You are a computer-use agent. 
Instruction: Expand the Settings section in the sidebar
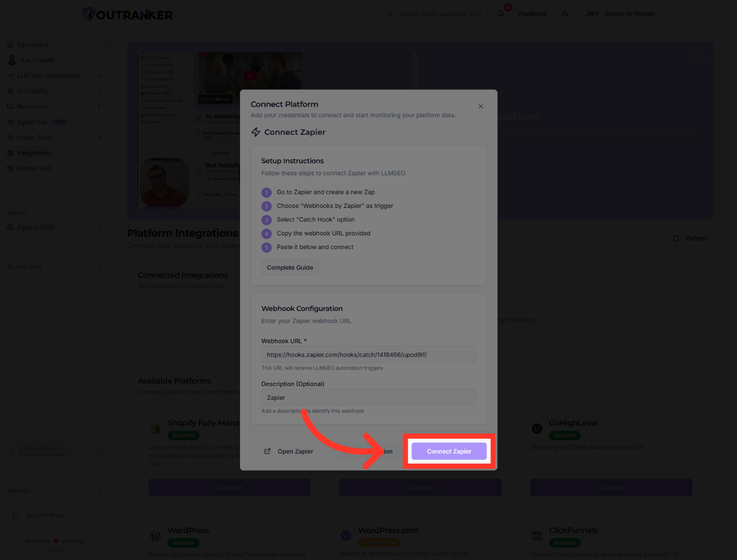pyautogui.click(x=99, y=491)
